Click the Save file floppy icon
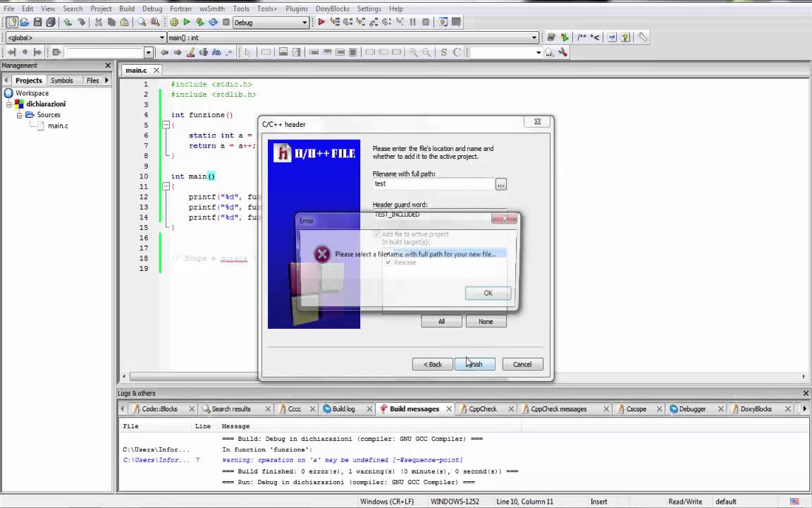812x508 pixels. 37,23
